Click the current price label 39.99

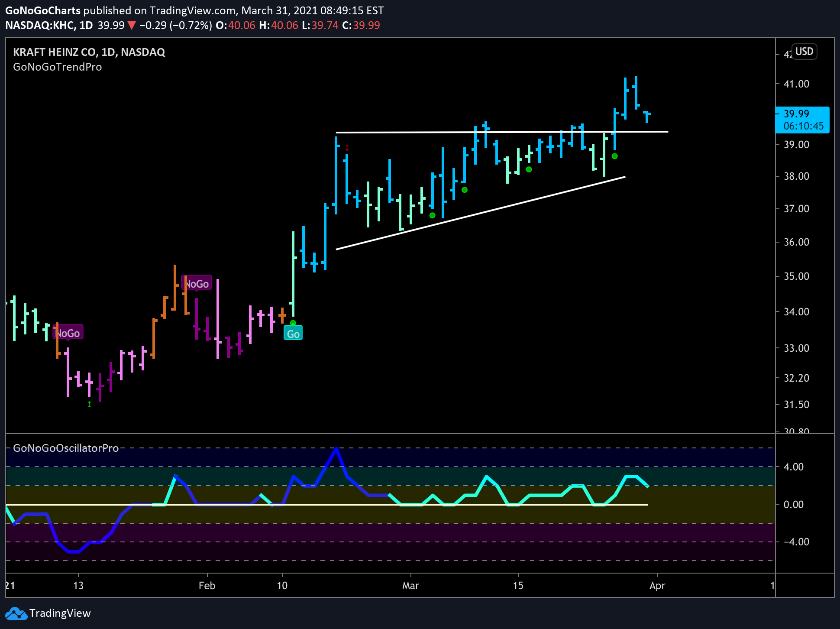(x=796, y=114)
